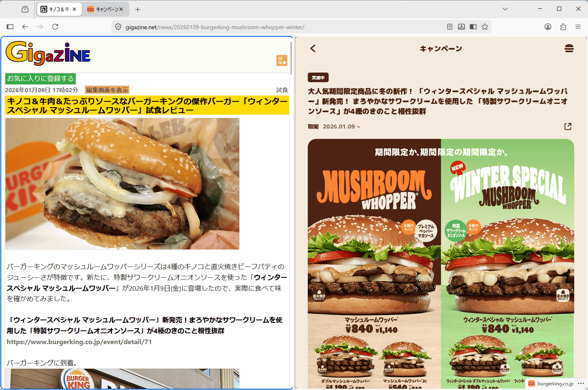Click the share icon beside campaign period
The width and height of the screenshot is (588, 390).
click(x=568, y=126)
